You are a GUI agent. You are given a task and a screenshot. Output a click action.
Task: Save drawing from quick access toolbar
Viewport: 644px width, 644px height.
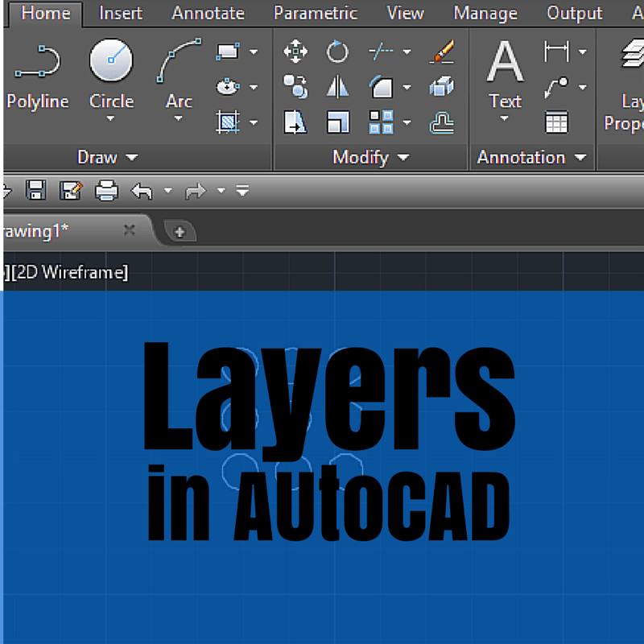35,190
